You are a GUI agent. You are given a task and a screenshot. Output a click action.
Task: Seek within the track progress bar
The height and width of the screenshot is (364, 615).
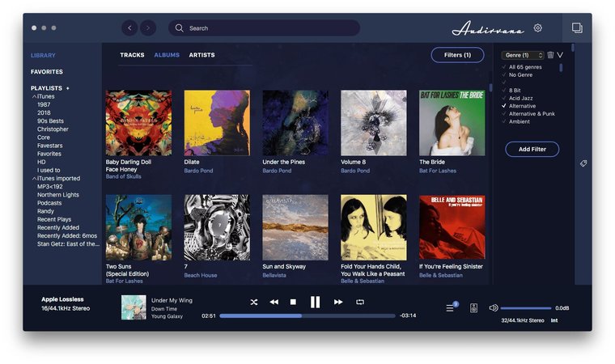click(307, 315)
